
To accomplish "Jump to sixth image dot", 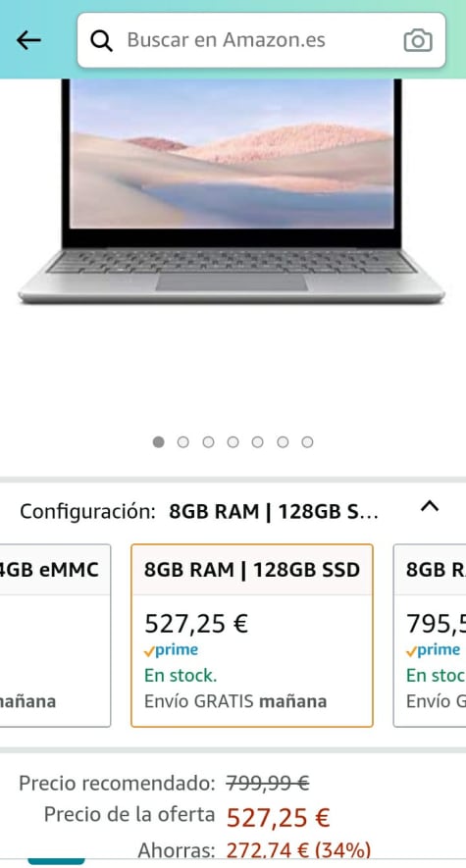I will pyautogui.click(x=283, y=441).
